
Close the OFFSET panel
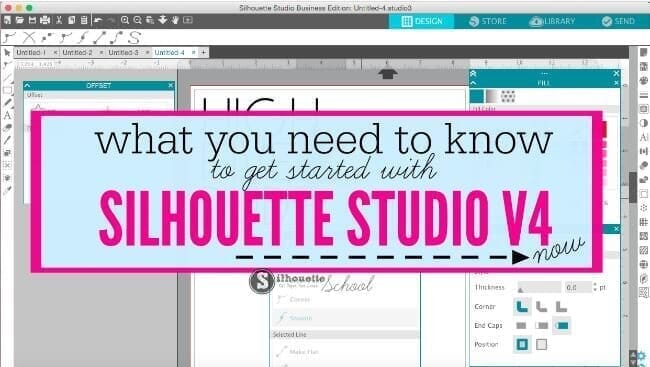click(170, 85)
